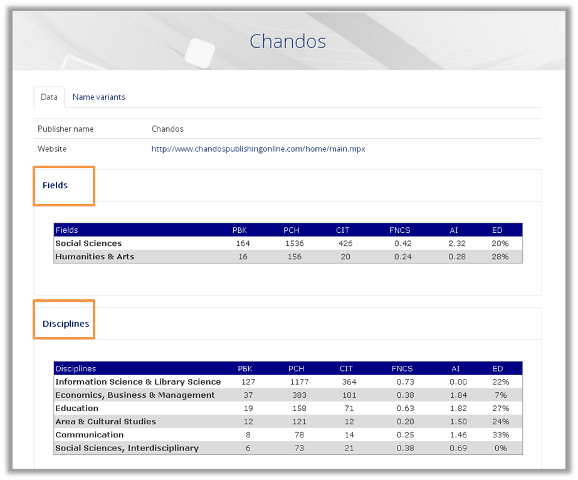578x480 pixels.
Task: Click PCH column header in Fields table
Action: [x=291, y=230]
